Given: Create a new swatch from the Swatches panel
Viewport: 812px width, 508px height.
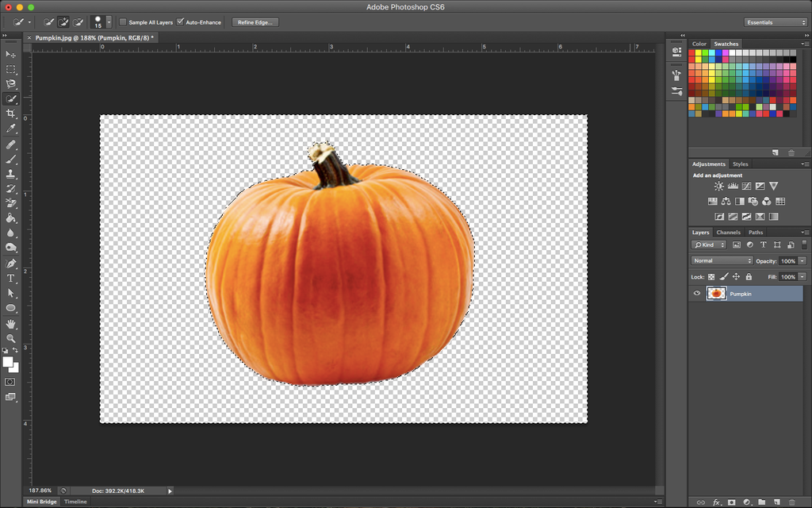Looking at the screenshot, I should click(x=775, y=152).
